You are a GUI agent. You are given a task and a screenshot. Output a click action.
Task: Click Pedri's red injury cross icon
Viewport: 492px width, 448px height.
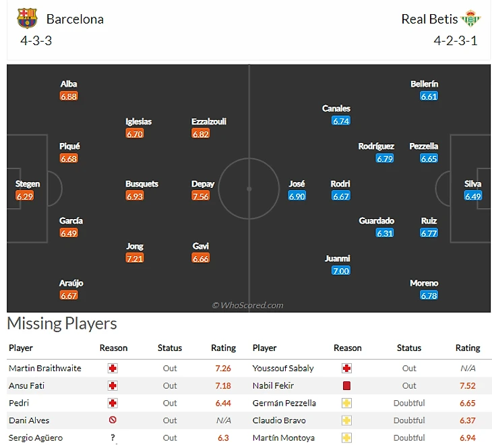[113, 404]
